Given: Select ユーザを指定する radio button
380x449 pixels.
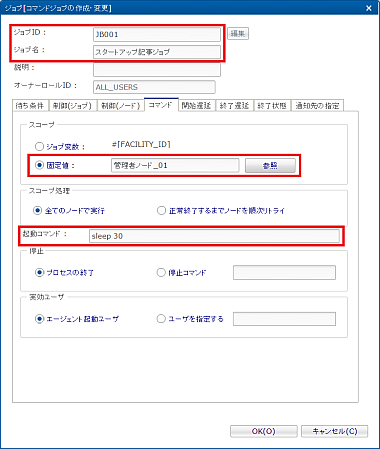Looking at the screenshot, I should tap(161, 319).
